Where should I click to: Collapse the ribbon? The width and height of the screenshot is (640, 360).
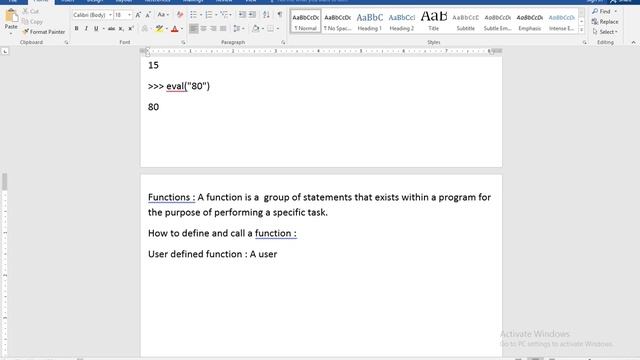click(x=633, y=42)
